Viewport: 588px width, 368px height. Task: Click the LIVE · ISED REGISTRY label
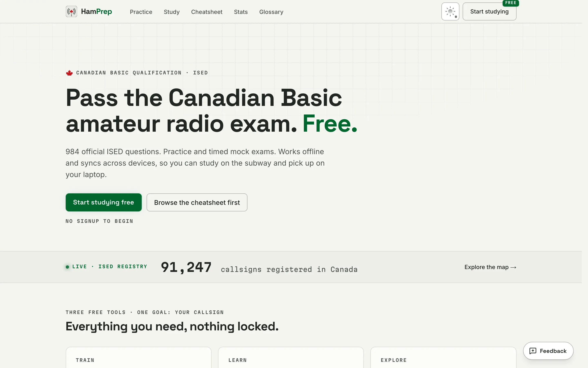[110, 267]
